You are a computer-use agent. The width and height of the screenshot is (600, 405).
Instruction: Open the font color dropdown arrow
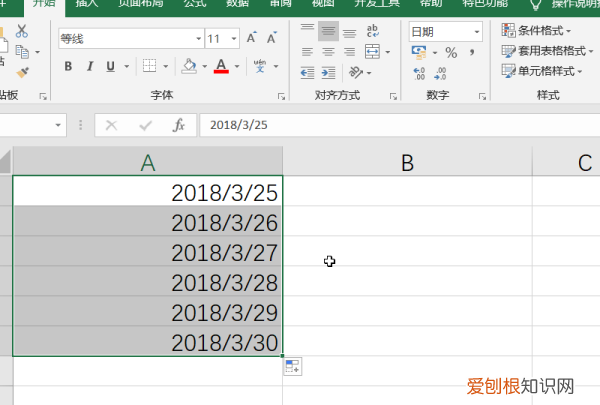click(x=237, y=66)
